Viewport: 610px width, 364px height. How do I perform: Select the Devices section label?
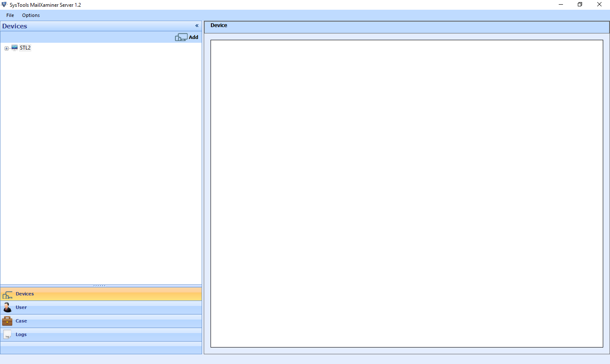point(25,294)
